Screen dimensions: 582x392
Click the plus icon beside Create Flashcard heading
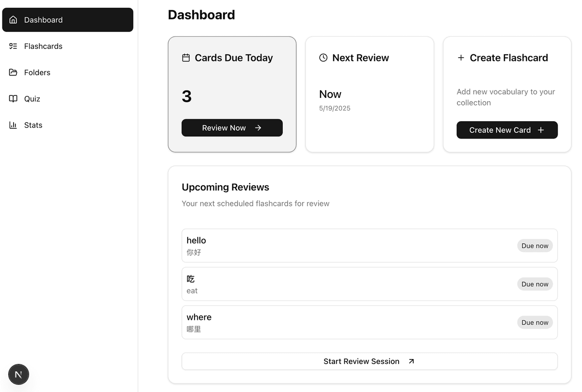461,58
